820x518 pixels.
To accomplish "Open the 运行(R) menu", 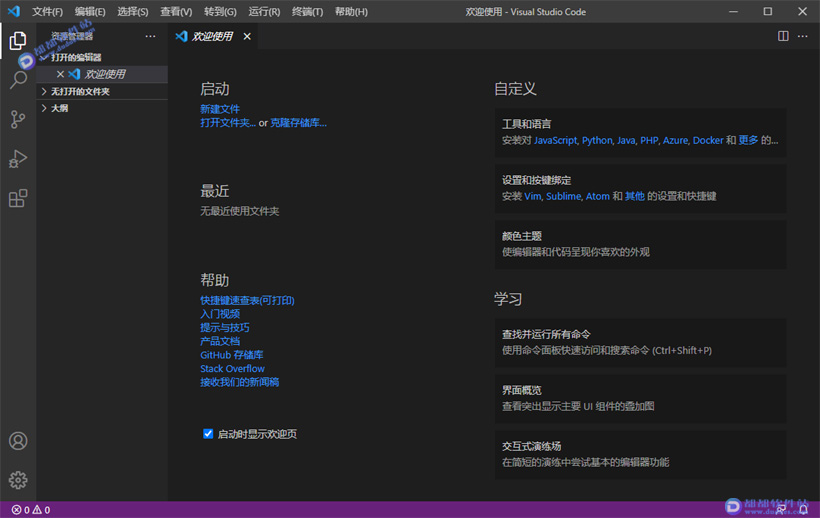I will tap(264, 11).
